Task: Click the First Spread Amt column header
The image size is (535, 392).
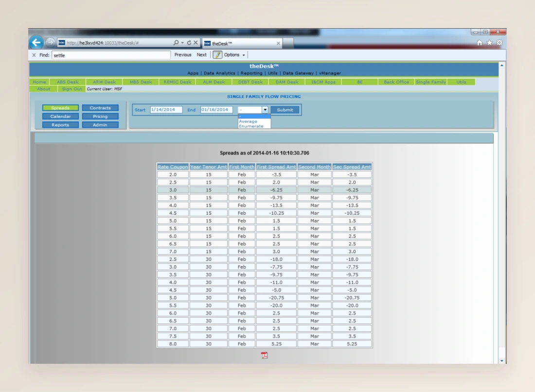Action: click(276, 167)
